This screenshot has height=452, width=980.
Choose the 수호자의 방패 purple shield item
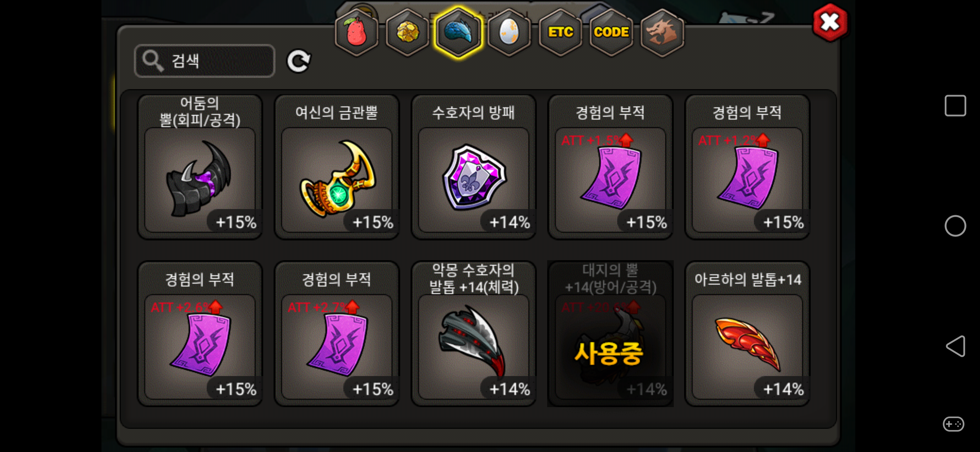coord(474,167)
